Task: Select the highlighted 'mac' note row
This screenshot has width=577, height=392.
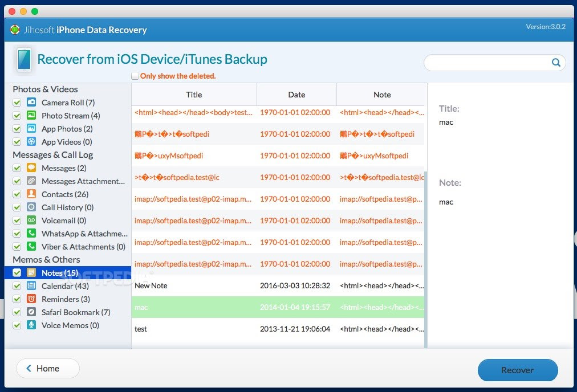Action: coord(278,307)
